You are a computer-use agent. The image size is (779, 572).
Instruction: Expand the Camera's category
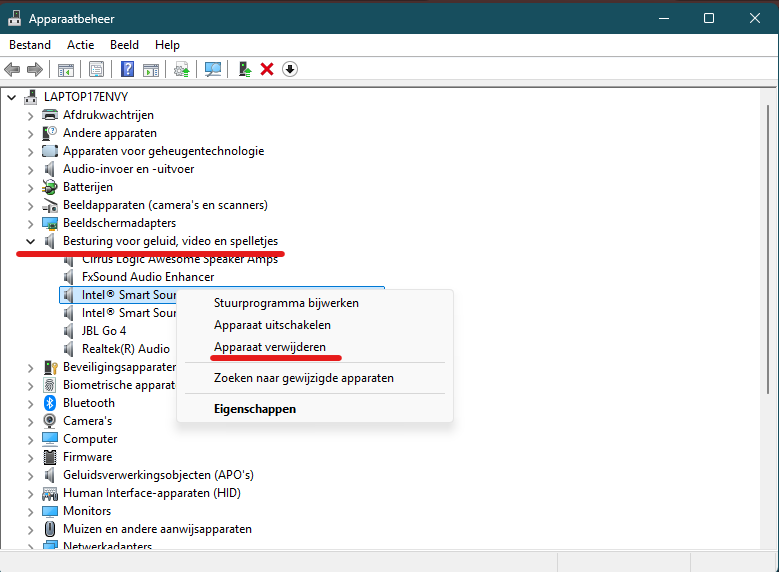point(30,421)
